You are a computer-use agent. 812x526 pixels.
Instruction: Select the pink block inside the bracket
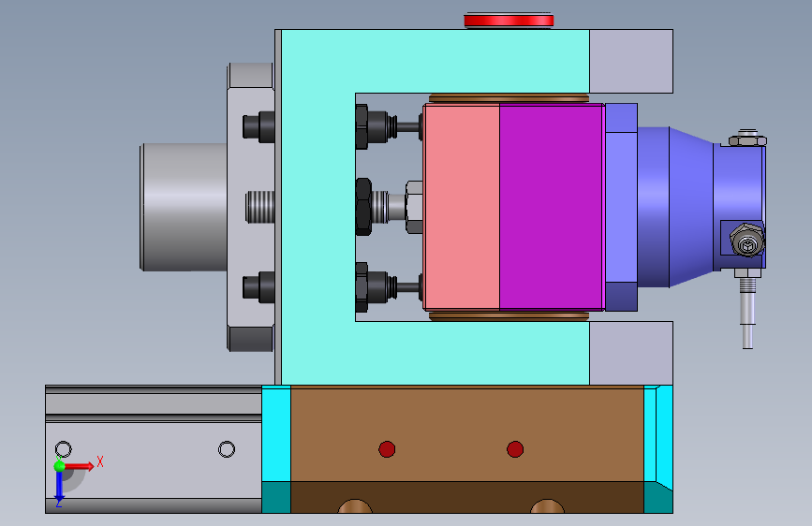(462, 207)
